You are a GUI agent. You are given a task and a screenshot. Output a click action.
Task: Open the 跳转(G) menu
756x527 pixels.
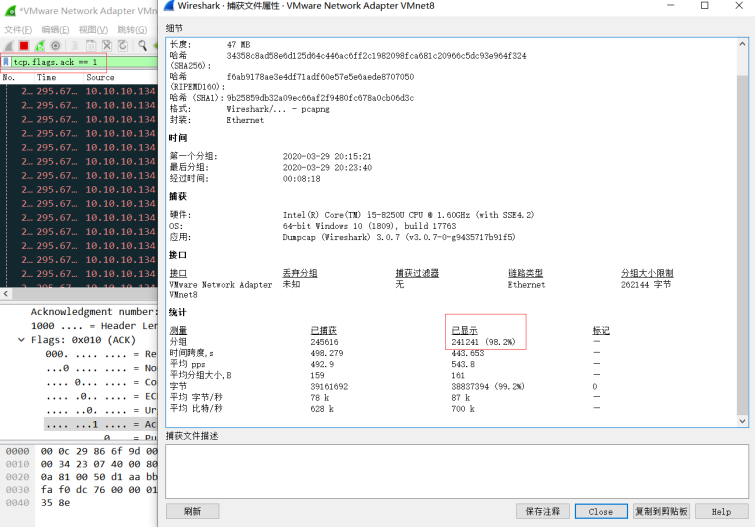(132, 30)
